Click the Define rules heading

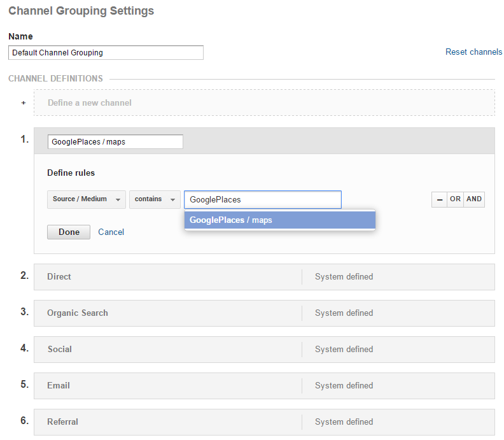click(71, 173)
